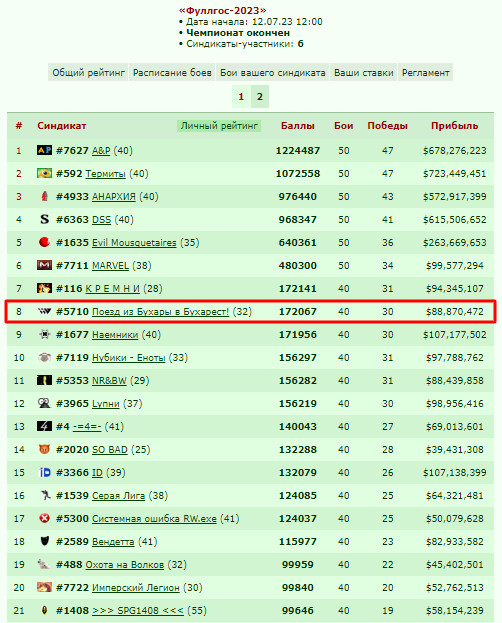
Task: Click the Evil Mousquetaires red emblem
Action: [44, 242]
